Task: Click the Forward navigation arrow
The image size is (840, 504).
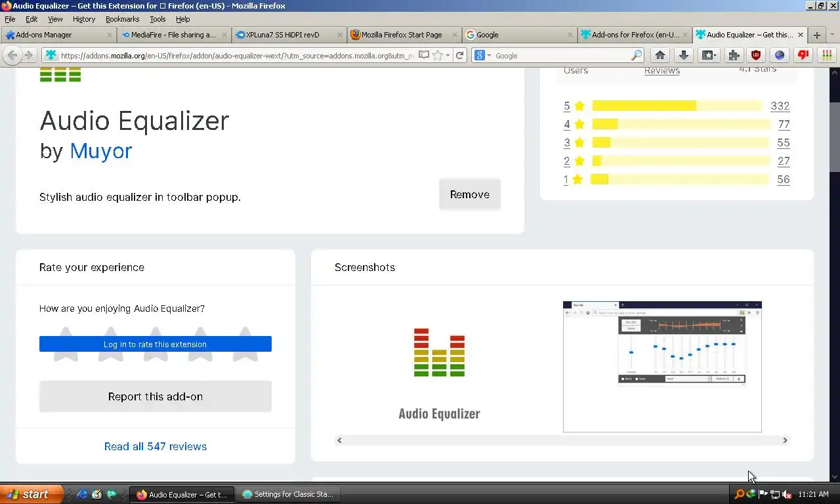Action: [x=28, y=56]
